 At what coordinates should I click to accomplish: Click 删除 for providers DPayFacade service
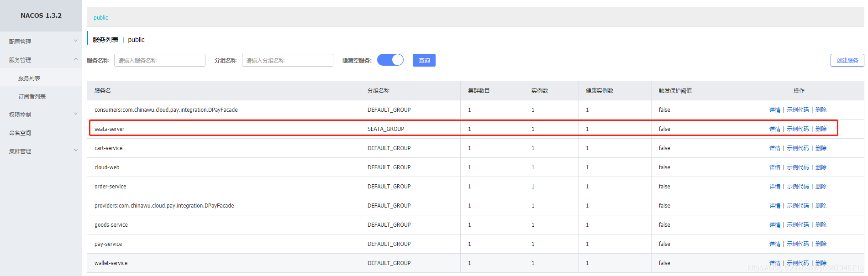point(821,206)
